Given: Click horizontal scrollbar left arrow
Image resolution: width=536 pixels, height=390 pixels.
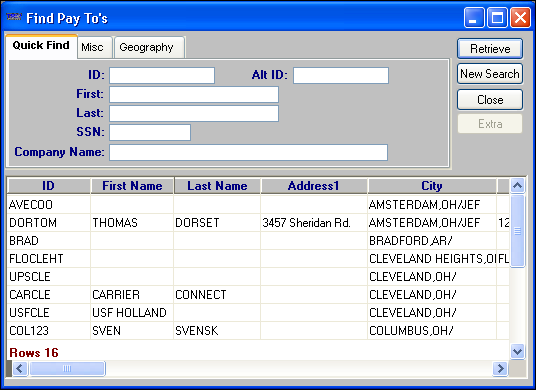Looking at the screenshot, I should (20, 368).
